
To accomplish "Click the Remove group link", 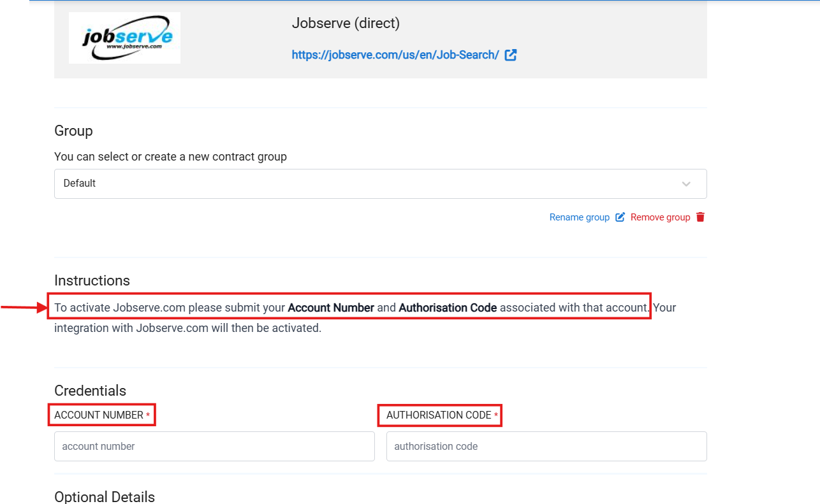I will coord(660,217).
